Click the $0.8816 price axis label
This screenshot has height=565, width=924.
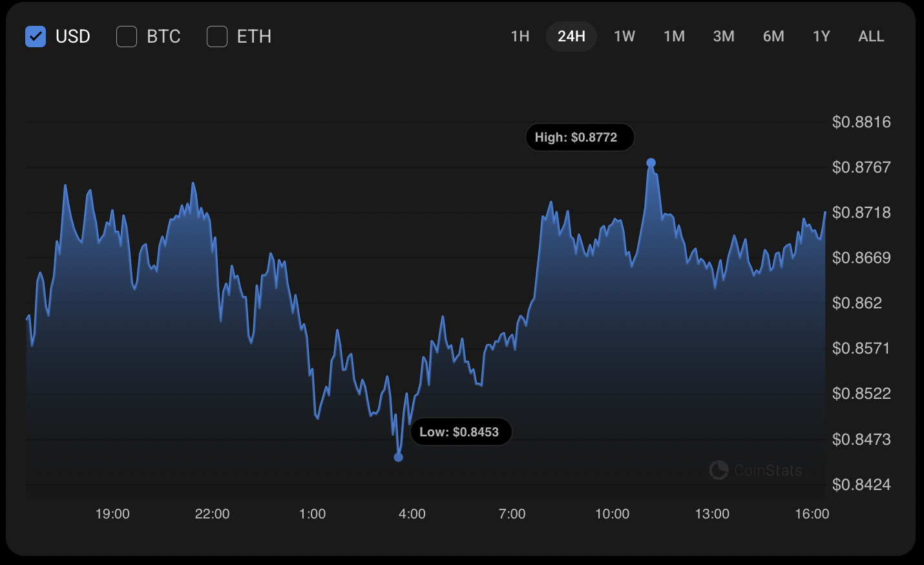point(861,122)
